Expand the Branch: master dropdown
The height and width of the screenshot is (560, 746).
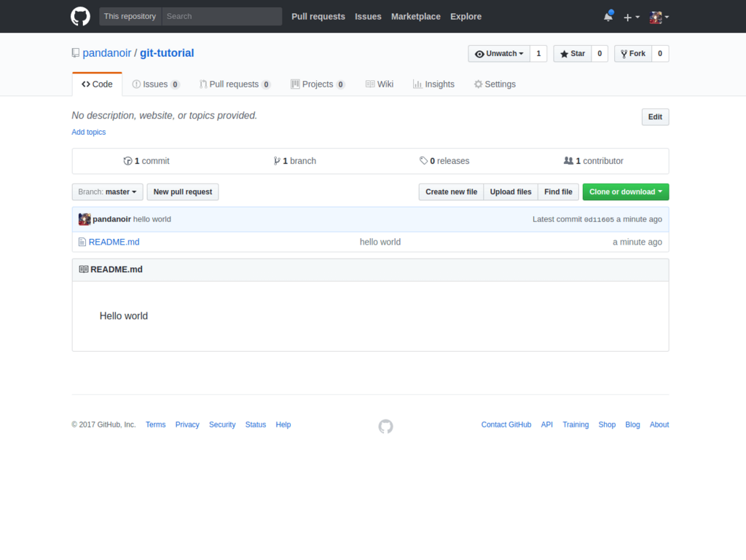108,192
